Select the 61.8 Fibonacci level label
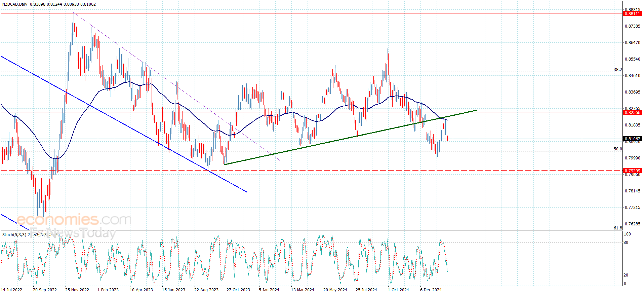Image resolution: width=644 pixels, height=294 pixels. pyautogui.click(x=617, y=228)
